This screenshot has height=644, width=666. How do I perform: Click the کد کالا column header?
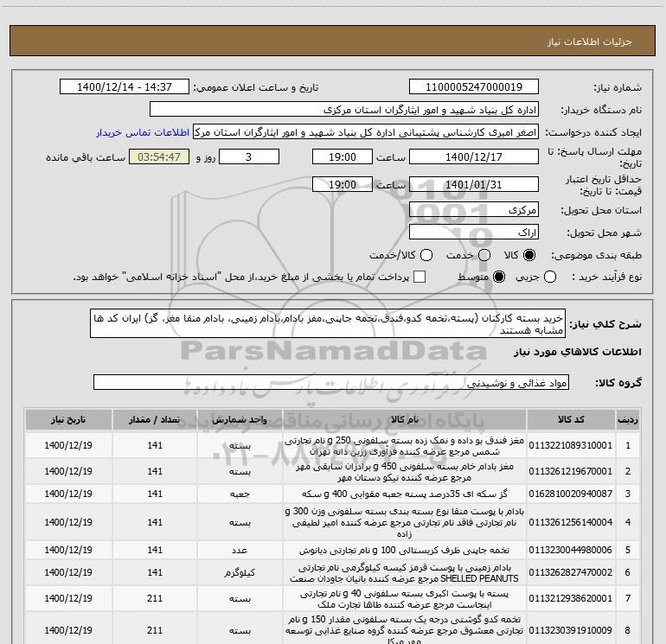[571, 420]
